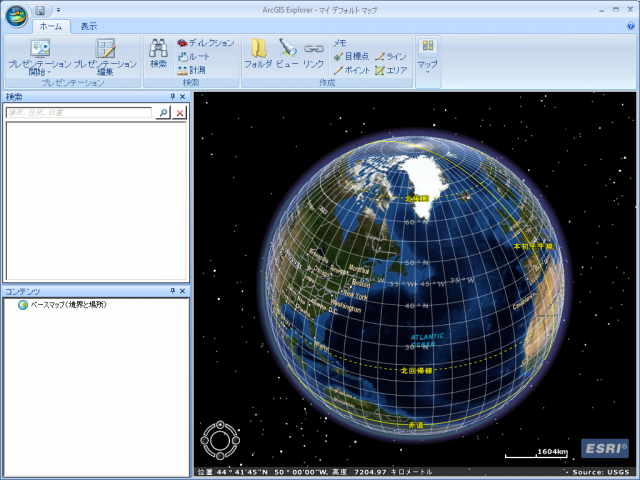Save the map with the floppy disk icon

(x=40, y=11)
